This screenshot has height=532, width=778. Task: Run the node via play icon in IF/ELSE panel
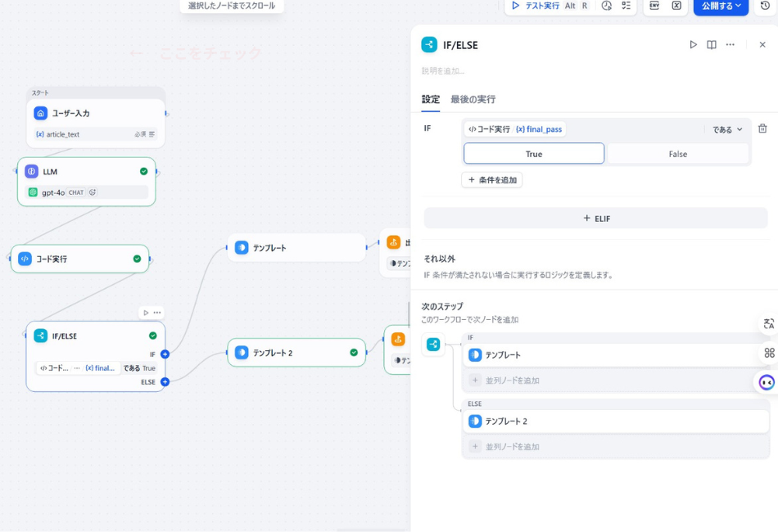pos(693,44)
